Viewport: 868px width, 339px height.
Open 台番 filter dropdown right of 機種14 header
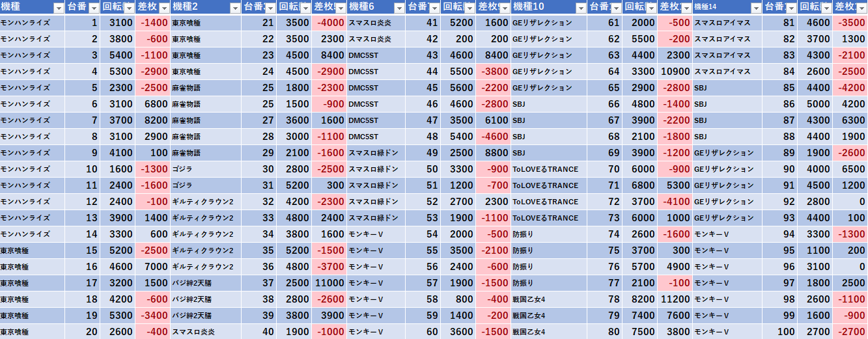[x=790, y=8]
